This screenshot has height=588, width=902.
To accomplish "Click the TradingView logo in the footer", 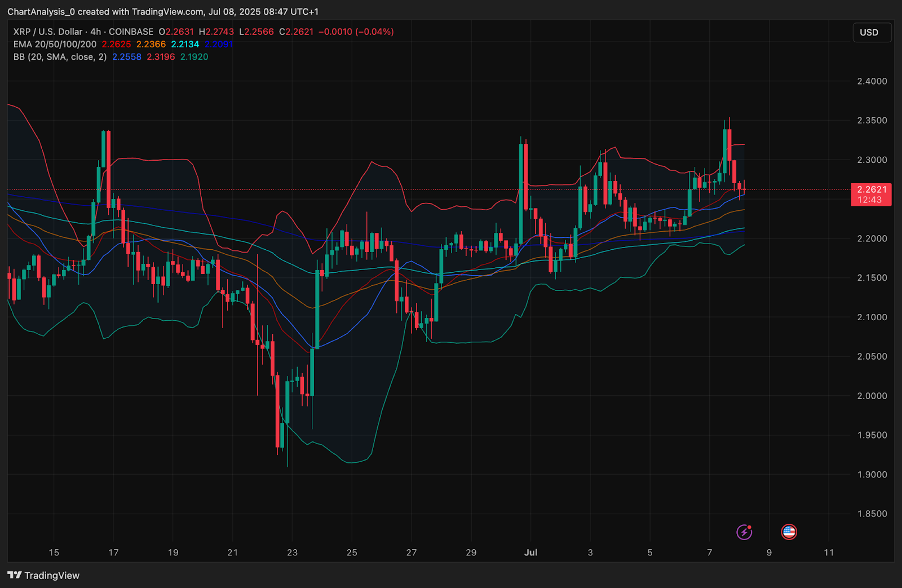I will [x=43, y=575].
